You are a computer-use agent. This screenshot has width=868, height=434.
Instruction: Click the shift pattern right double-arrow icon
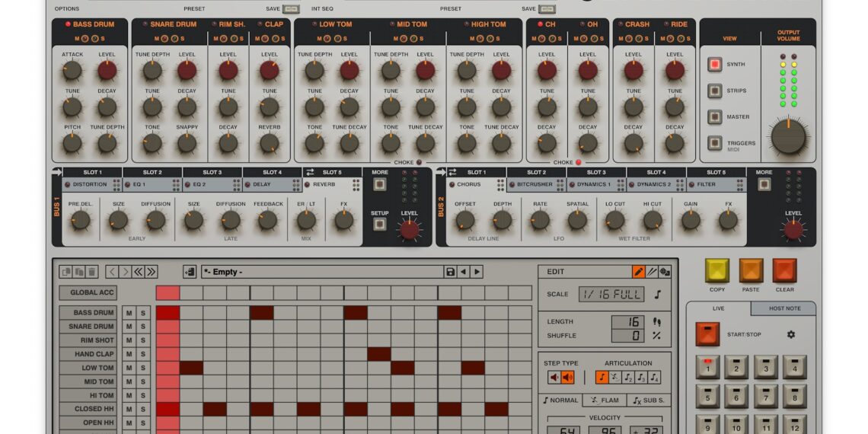coord(152,272)
